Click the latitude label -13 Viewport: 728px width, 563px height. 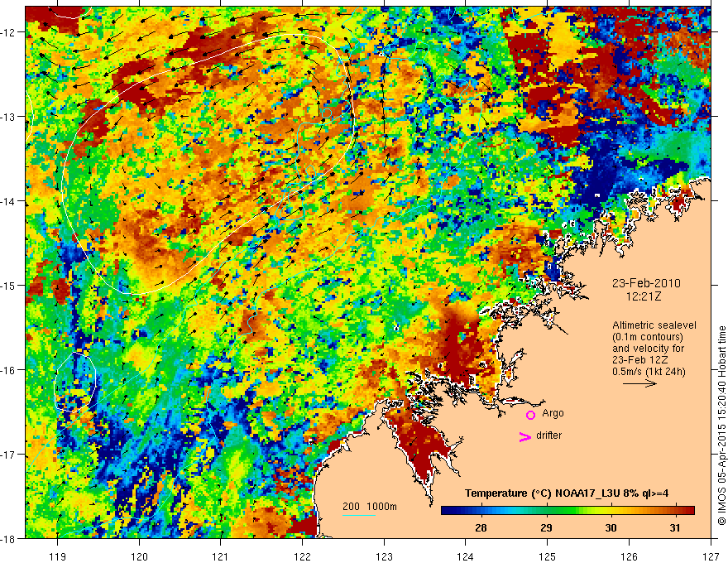tap(9, 117)
